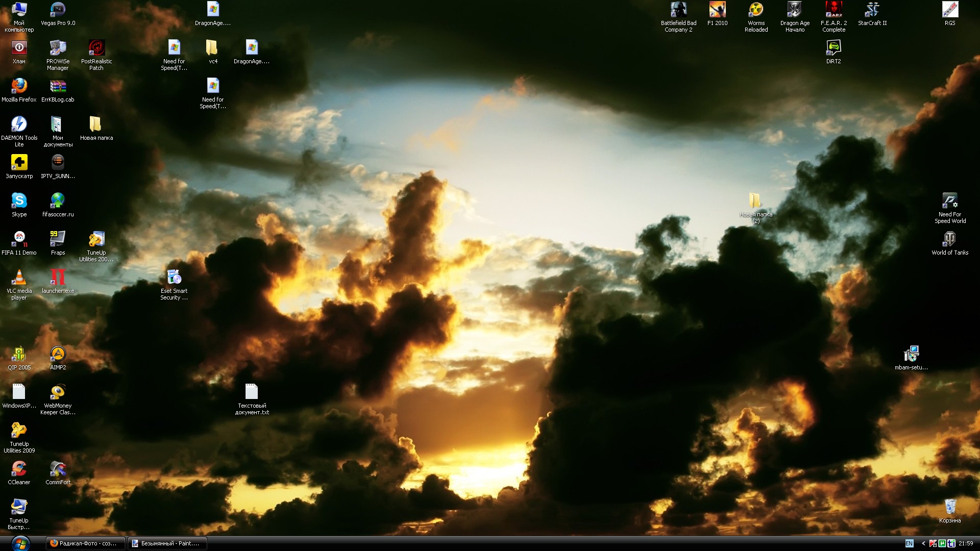Click the AIMP2 player icon
The image size is (980, 551).
[58, 354]
